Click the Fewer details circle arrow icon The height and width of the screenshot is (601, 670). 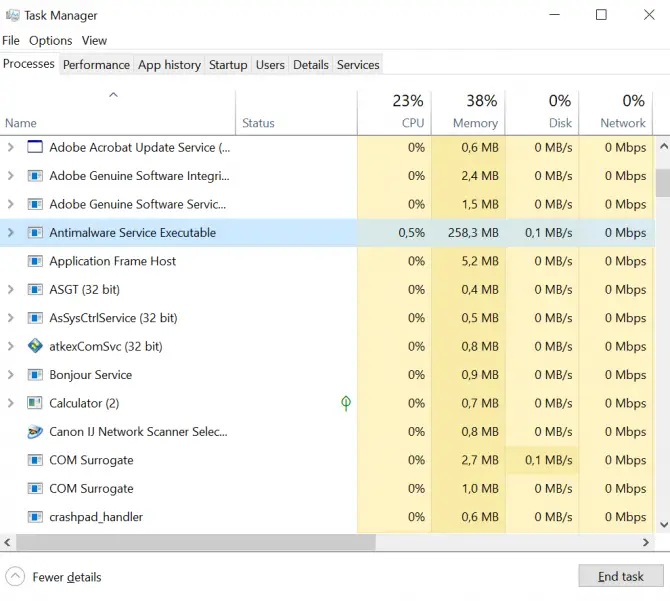(x=15, y=577)
